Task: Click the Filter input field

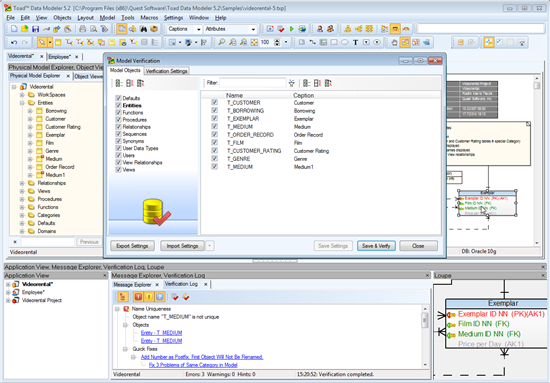Action: pyautogui.click(x=253, y=83)
